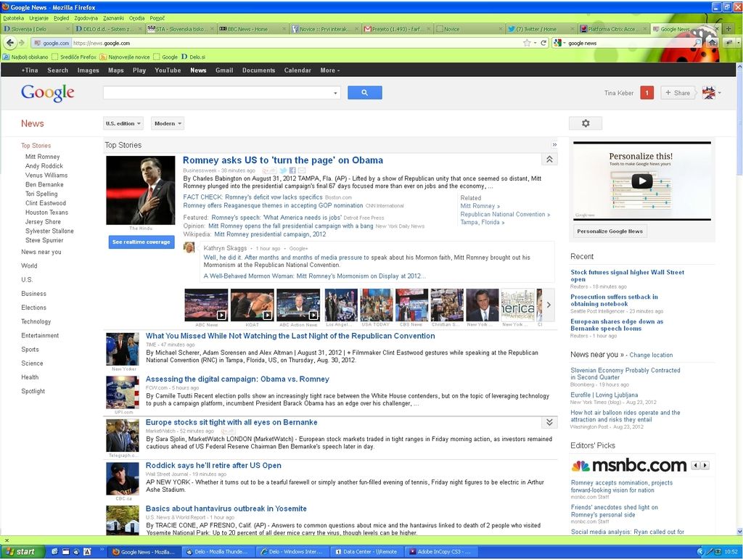Image resolution: width=743 pixels, height=560 pixels.
Task: Open the Firefox search engine selector
Action: tap(559, 43)
